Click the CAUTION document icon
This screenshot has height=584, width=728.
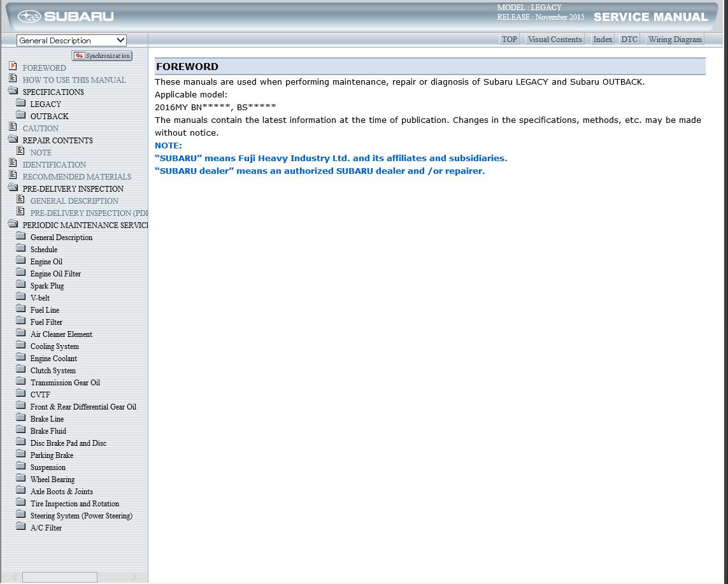13,126
